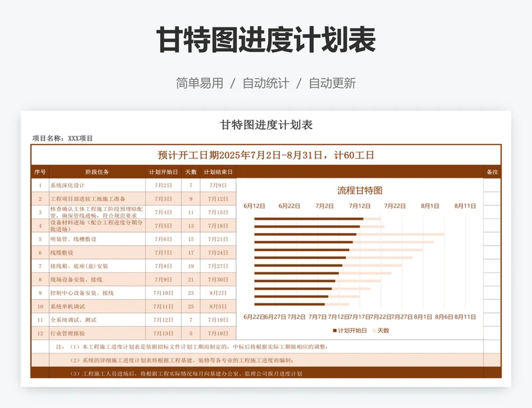The width and height of the screenshot is (532, 408).
Task: Select the 设备材料进场 task cell
Action: (x=97, y=226)
